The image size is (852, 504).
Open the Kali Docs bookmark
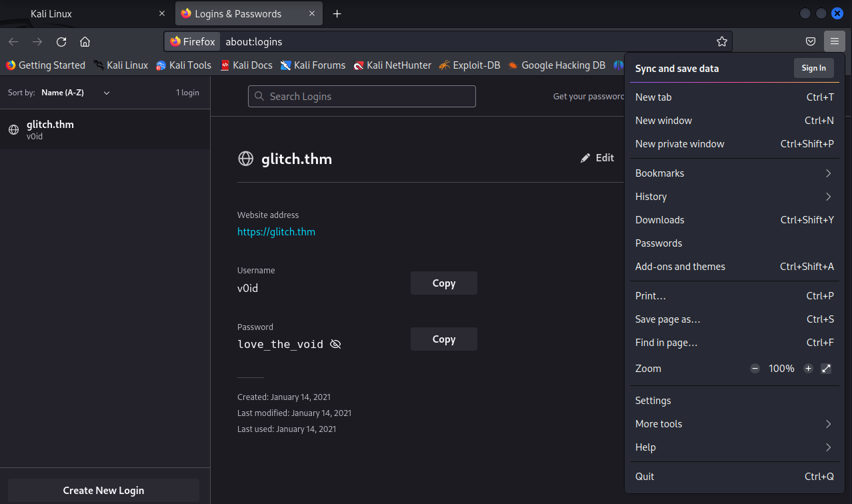(x=246, y=65)
